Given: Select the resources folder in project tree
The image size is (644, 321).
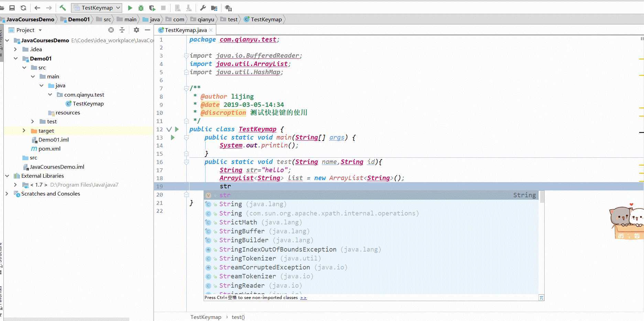Looking at the screenshot, I should tap(68, 112).
